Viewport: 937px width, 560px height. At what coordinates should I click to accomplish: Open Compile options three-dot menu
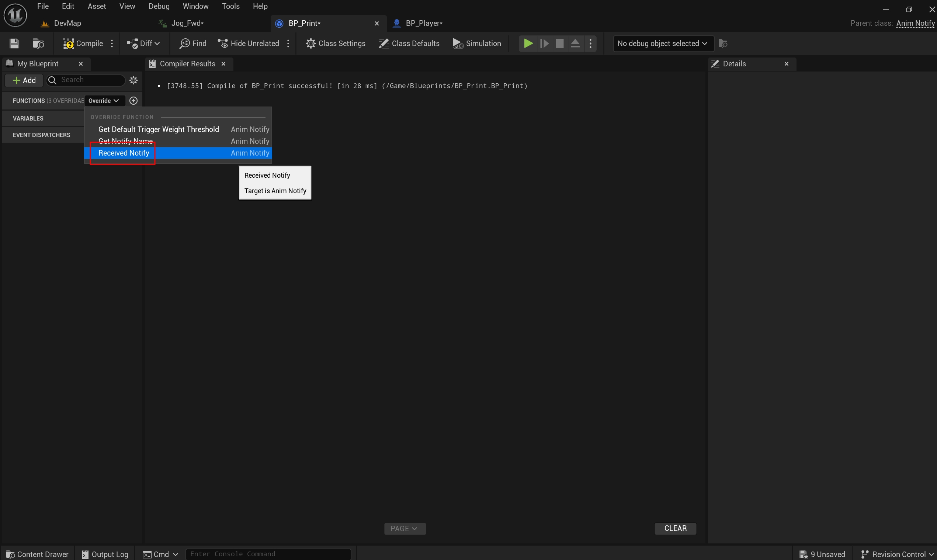coord(112,44)
